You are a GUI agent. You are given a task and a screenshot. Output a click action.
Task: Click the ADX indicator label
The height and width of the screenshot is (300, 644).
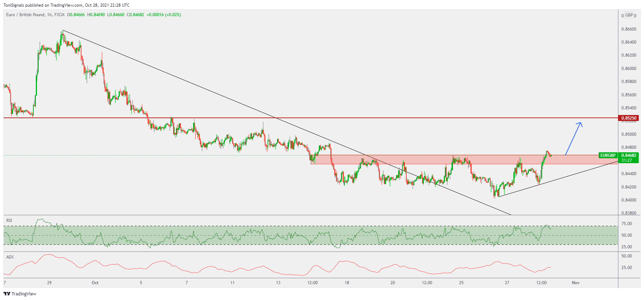coord(10,257)
